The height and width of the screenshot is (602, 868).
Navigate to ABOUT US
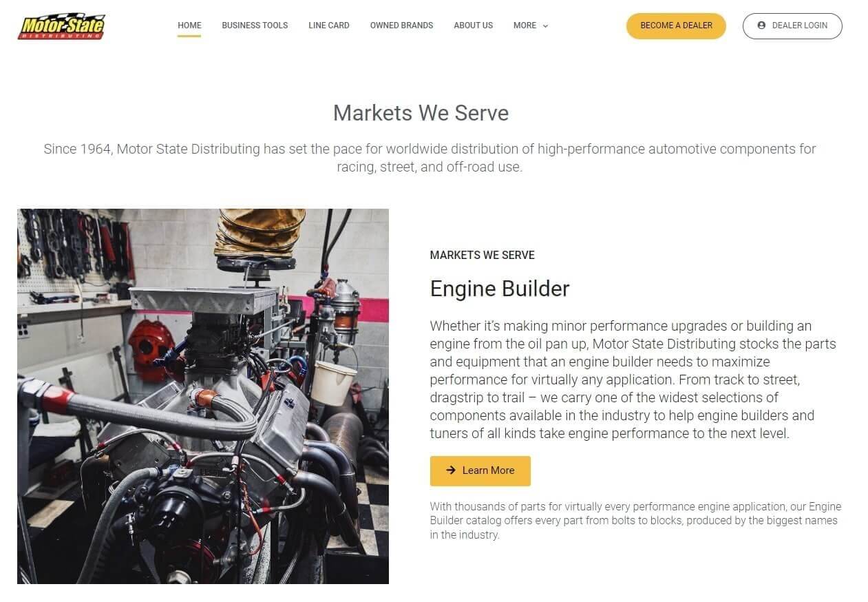473,25
